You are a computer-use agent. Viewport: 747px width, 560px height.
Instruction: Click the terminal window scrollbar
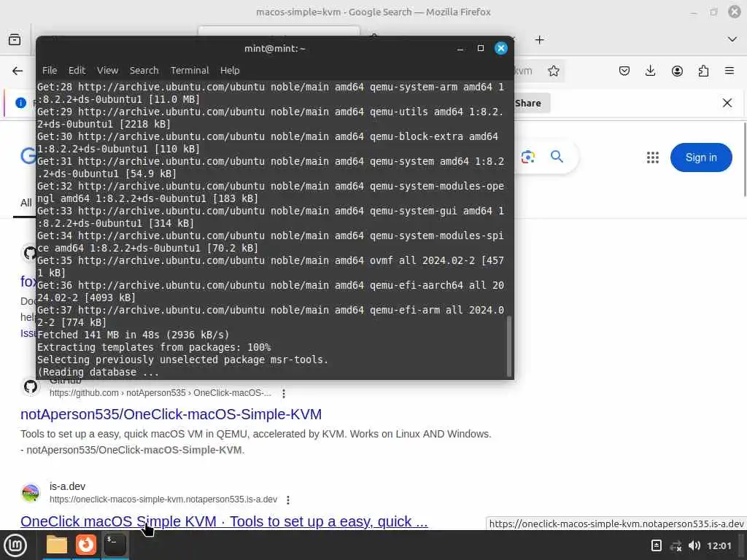(x=508, y=346)
